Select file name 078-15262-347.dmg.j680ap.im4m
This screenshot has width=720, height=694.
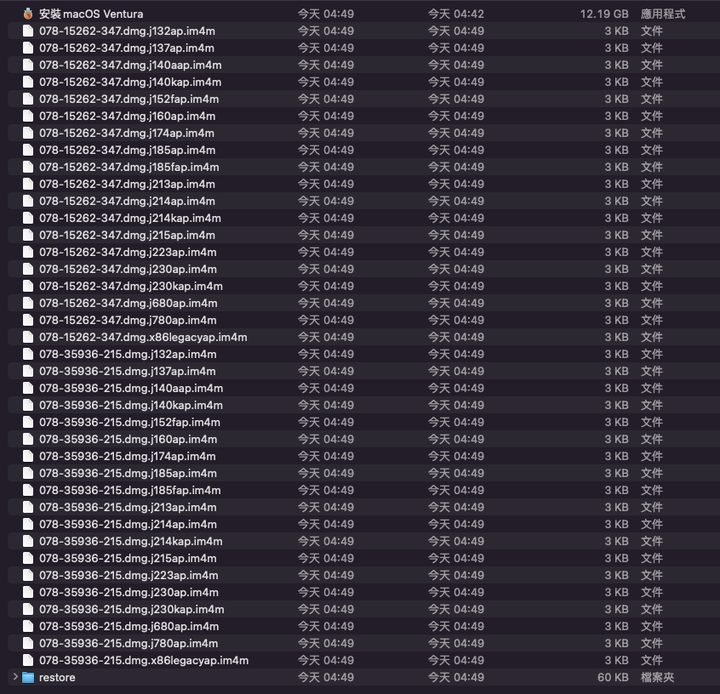(128, 303)
